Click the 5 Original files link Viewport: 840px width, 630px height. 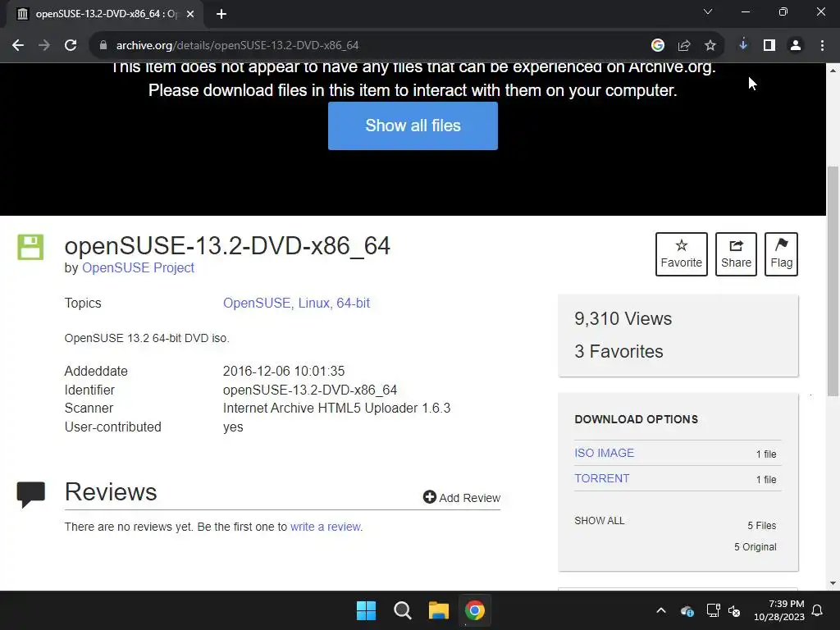755,547
